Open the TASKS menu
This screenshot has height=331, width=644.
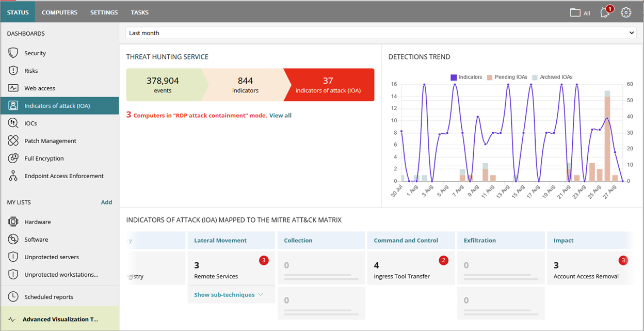[139, 12]
